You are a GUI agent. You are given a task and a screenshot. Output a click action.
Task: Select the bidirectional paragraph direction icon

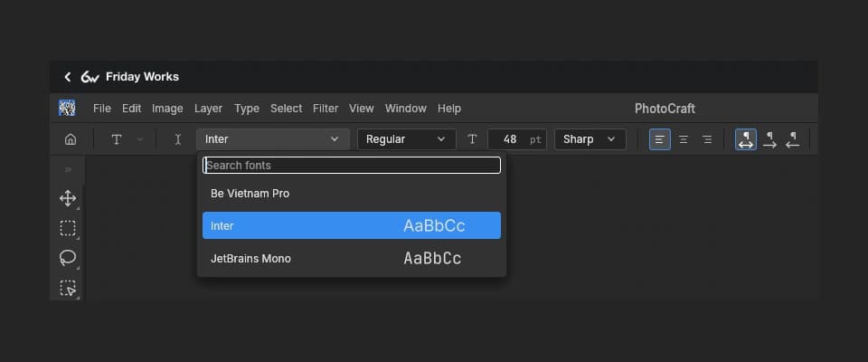[746, 139]
